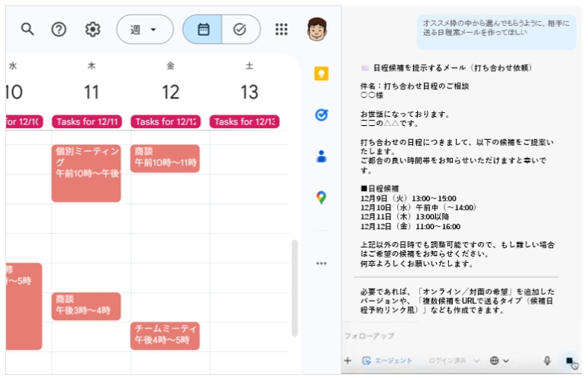The image size is (588, 378).
Task: Click the line 12月9日(火)13:00~15:00
Action: coord(409,199)
